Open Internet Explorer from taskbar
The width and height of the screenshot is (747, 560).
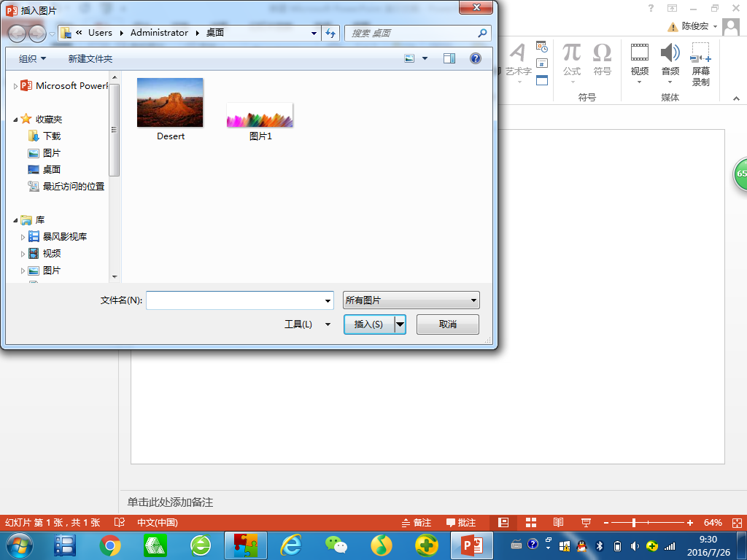click(291, 545)
